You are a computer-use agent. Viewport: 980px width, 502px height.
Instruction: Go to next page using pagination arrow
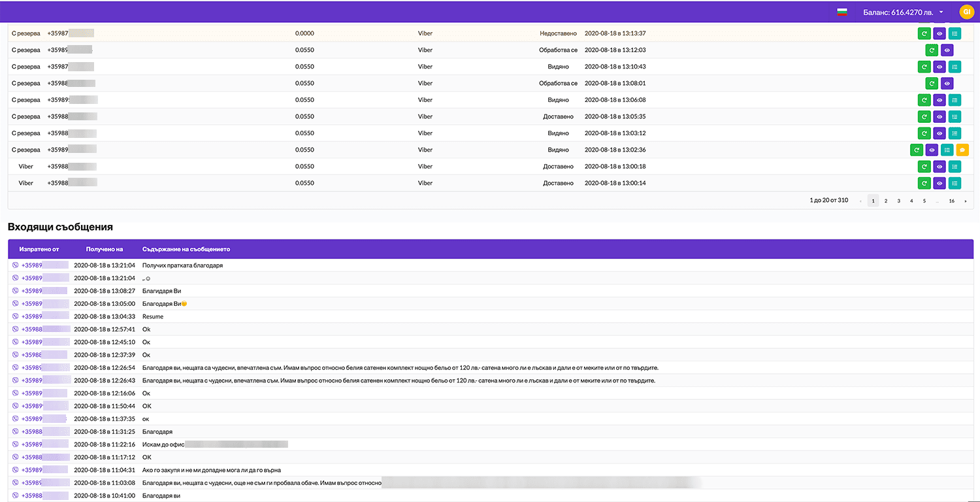pyautogui.click(x=965, y=201)
